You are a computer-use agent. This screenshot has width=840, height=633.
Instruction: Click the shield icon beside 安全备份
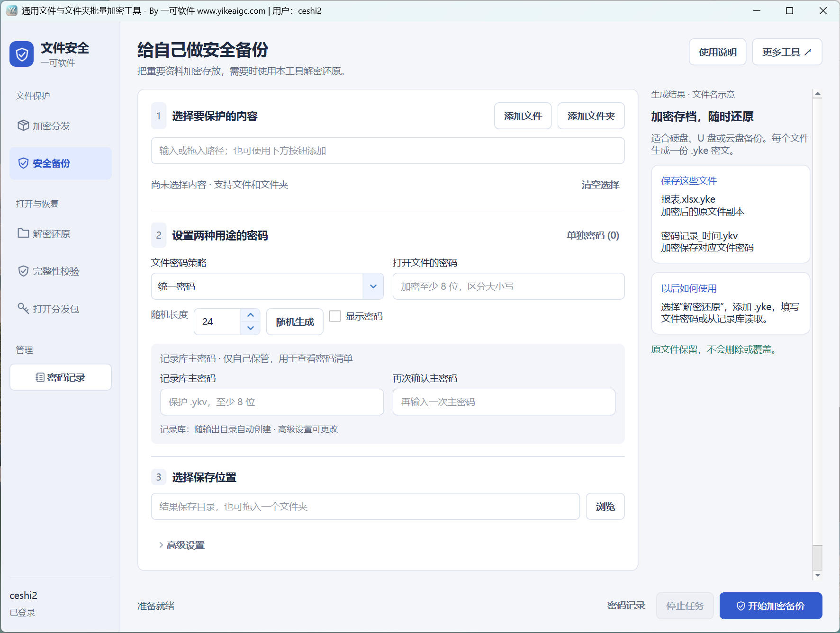[23, 163]
